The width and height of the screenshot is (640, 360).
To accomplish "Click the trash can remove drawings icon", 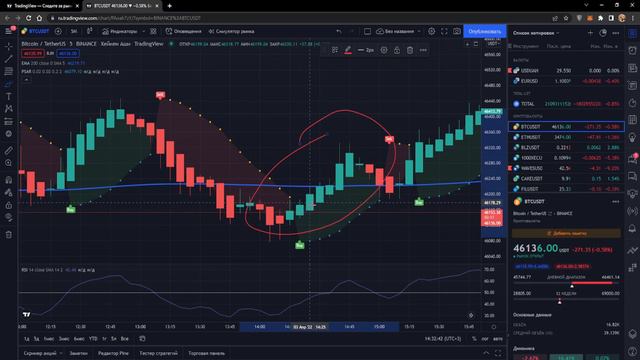I will tap(9, 235).
